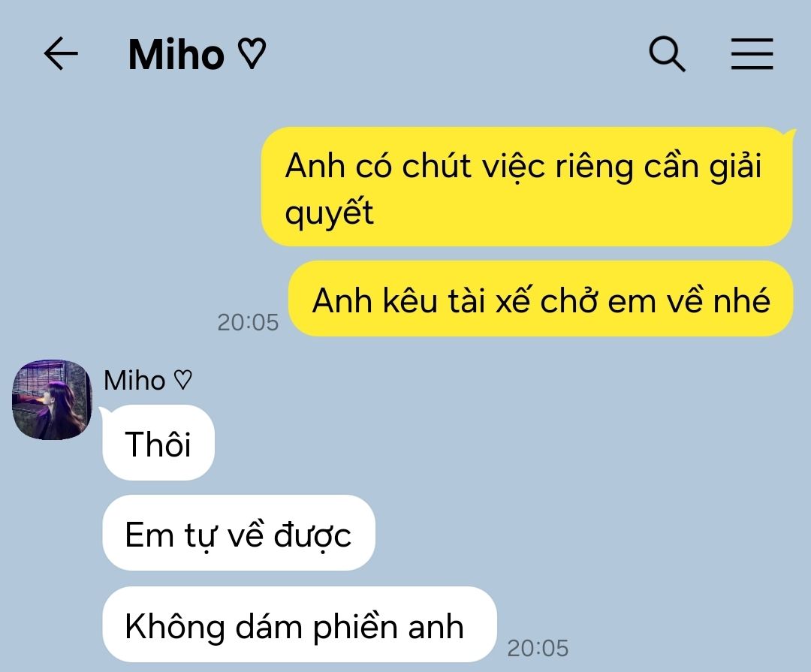Select the message "Em tự về được"
Viewport: 811px width, 672px height.
pos(239,533)
